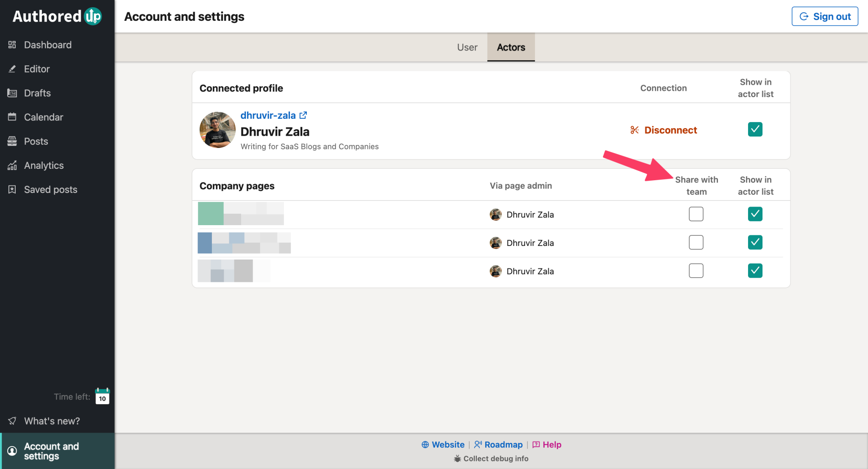
Task: Uncheck Show in actor list for connected profile
Action: 755,129
